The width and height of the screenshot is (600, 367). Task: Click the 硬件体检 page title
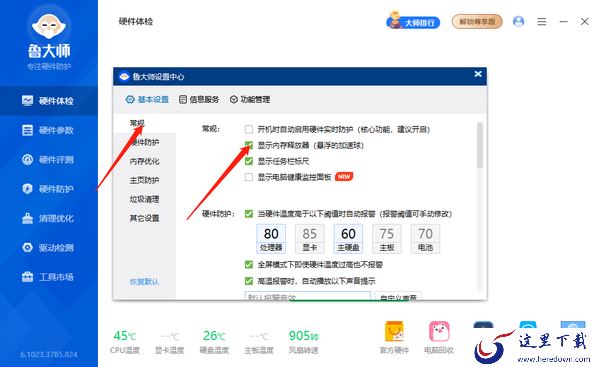(136, 21)
